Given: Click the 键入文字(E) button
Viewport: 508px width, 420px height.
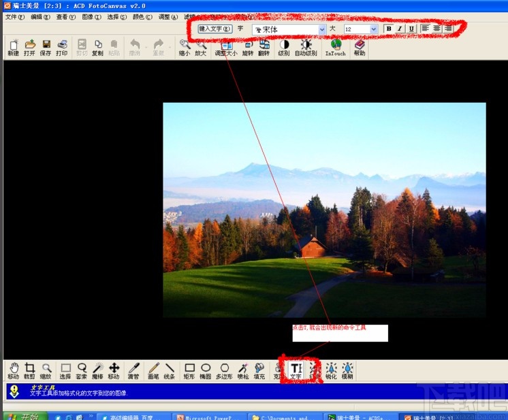Looking at the screenshot, I should (215, 29).
